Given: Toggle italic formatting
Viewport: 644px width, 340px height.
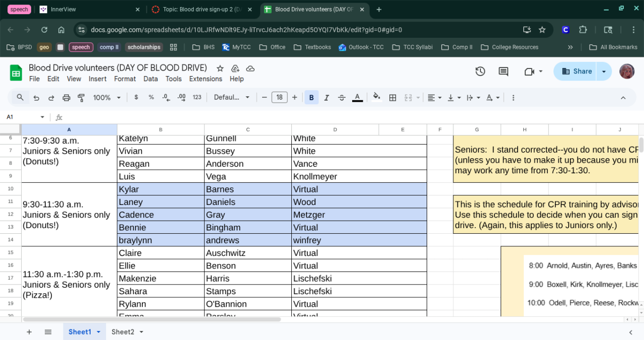Looking at the screenshot, I should pos(327,98).
